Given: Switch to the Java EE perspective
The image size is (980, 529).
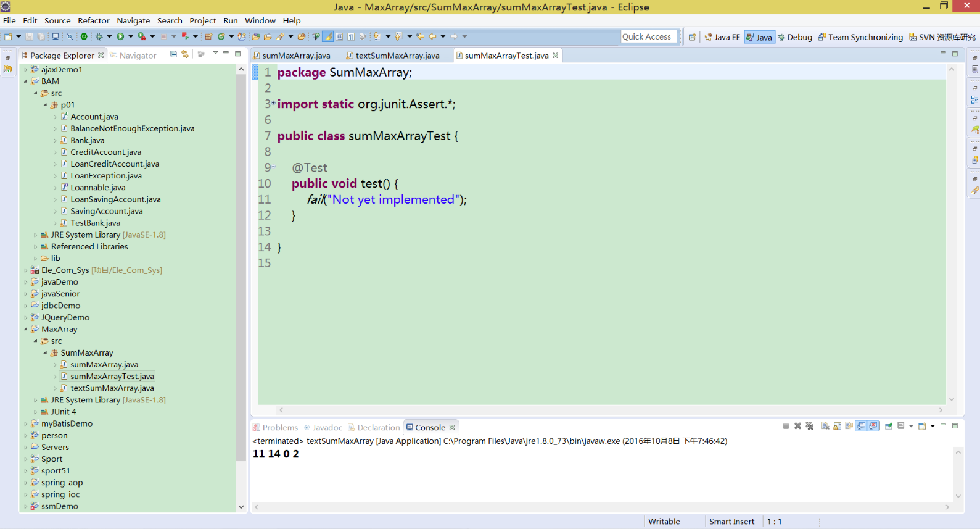Looking at the screenshot, I should [x=722, y=37].
